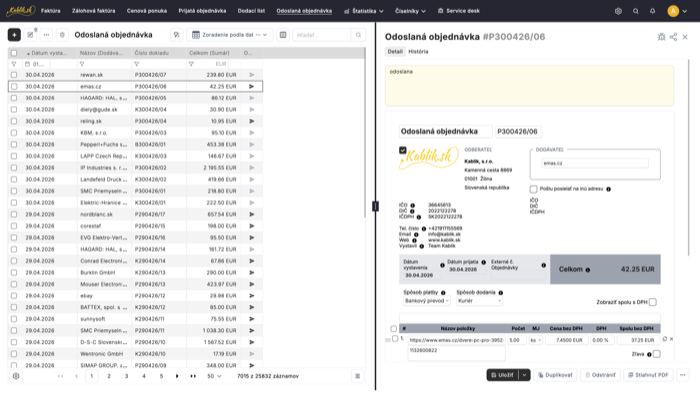Open the three-dots menu in the list toolbar
Viewport: 700px width, 393px height.
(x=46, y=35)
